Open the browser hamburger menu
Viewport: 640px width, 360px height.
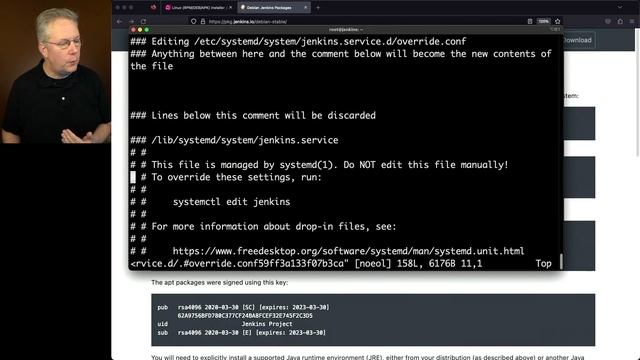click(632, 21)
